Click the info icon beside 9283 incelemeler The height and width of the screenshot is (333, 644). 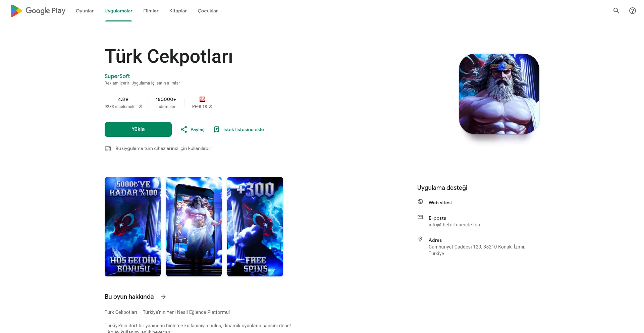point(140,106)
